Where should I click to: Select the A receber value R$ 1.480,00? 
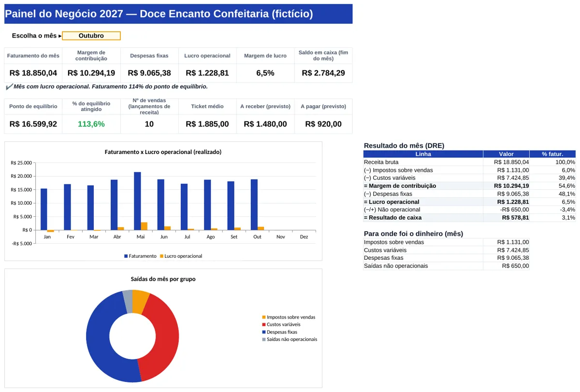point(265,124)
